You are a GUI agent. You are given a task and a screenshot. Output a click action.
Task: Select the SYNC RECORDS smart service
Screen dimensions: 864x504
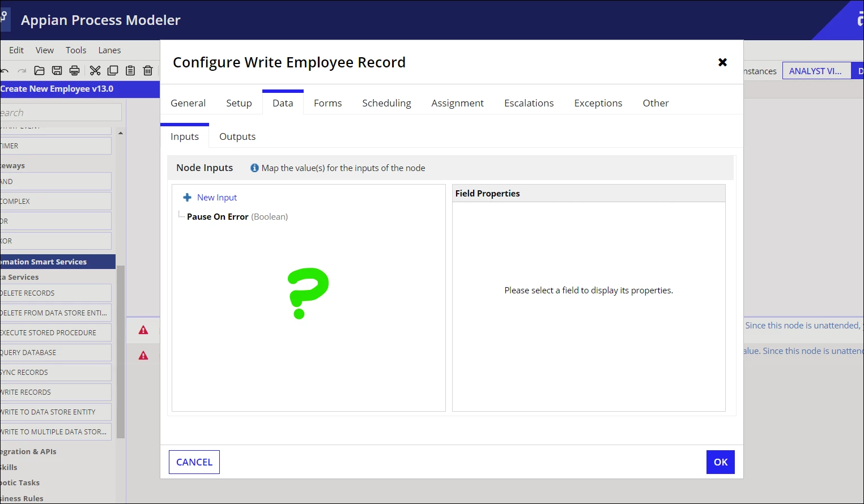click(56, 372)
